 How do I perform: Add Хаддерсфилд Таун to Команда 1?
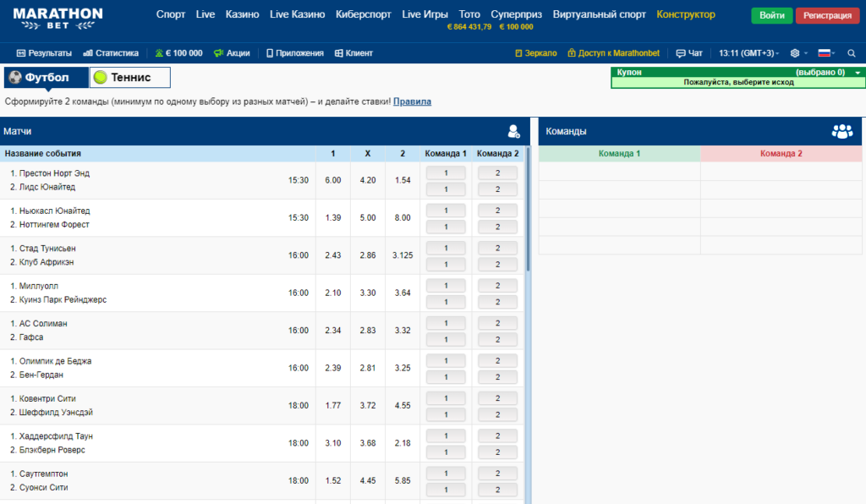(446, 436)
